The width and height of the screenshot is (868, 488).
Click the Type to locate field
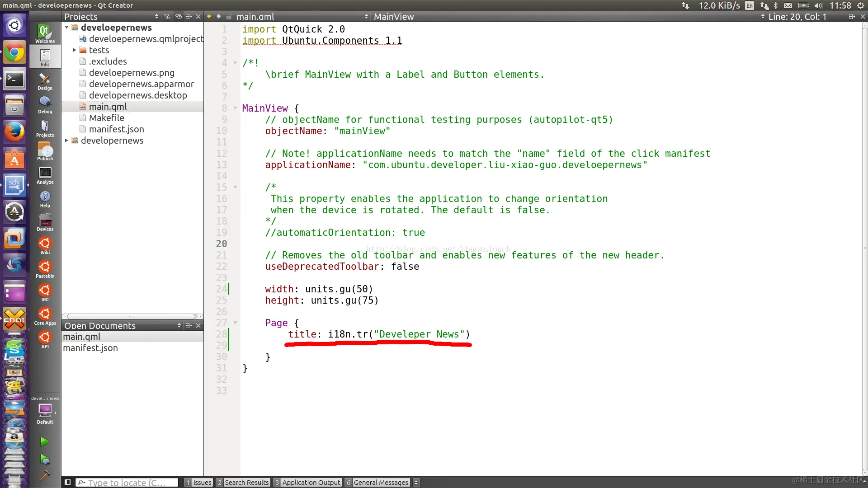coord(127,482)
